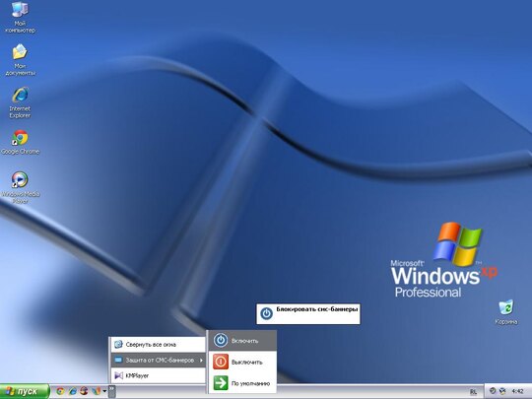Click the Блокировать смс-баннеры tooltip text
Image resolution: width=532 pixels, height=399 pixels.
(x=317, y=309)
